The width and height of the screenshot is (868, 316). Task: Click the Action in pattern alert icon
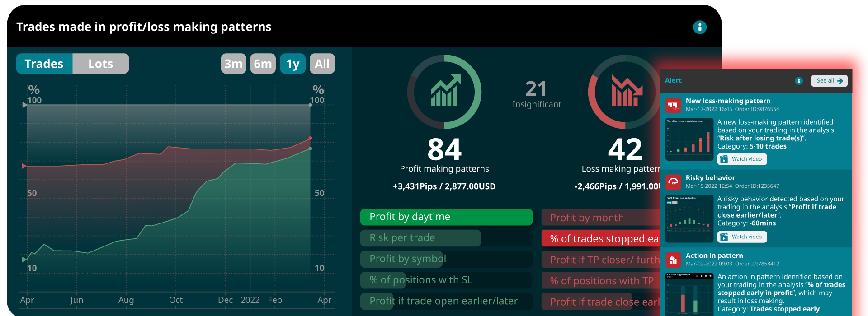point(673,260)
